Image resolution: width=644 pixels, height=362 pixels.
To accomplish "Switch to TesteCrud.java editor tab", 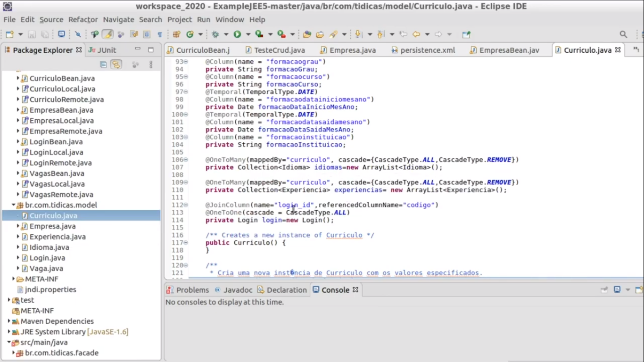I will pyautogui.click(x=275, y=50).
